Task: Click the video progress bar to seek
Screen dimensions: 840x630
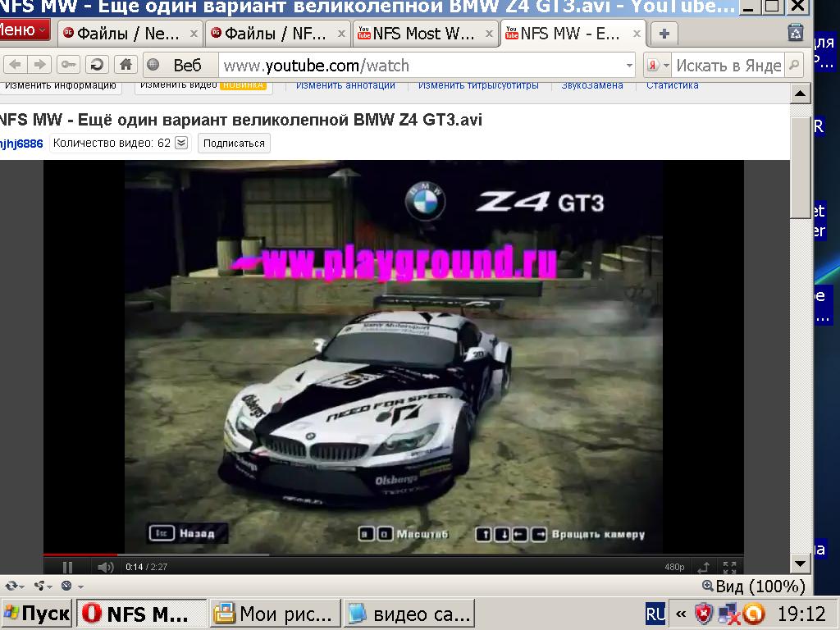Action: coord(394,555)
